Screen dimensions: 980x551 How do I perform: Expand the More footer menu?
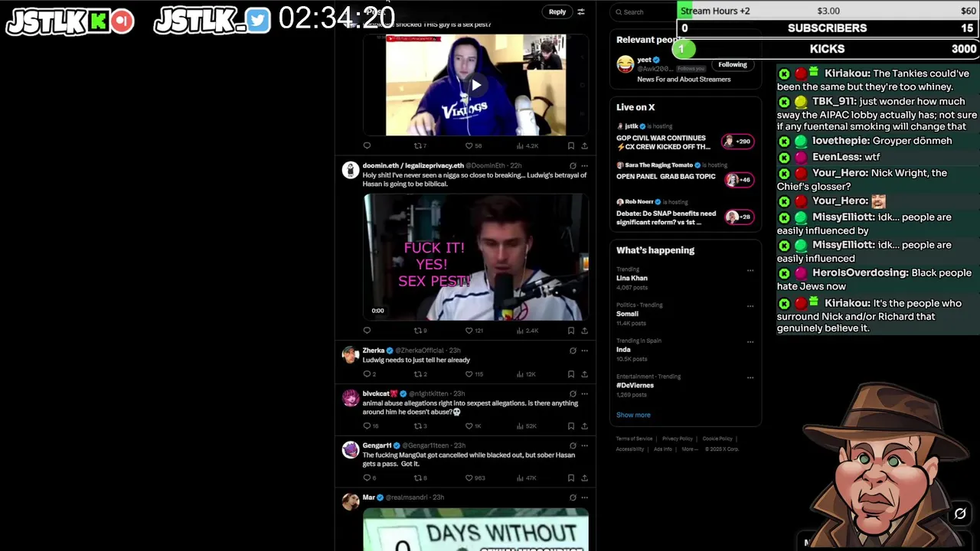(x=689, y=449)
